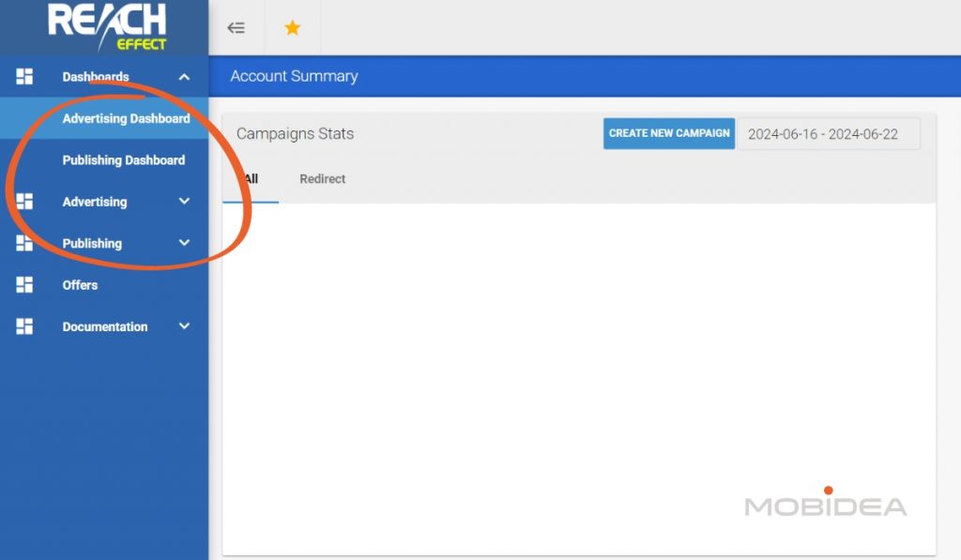
Task: Switch to the Redirect tab
Action: (x=323, y=179)
